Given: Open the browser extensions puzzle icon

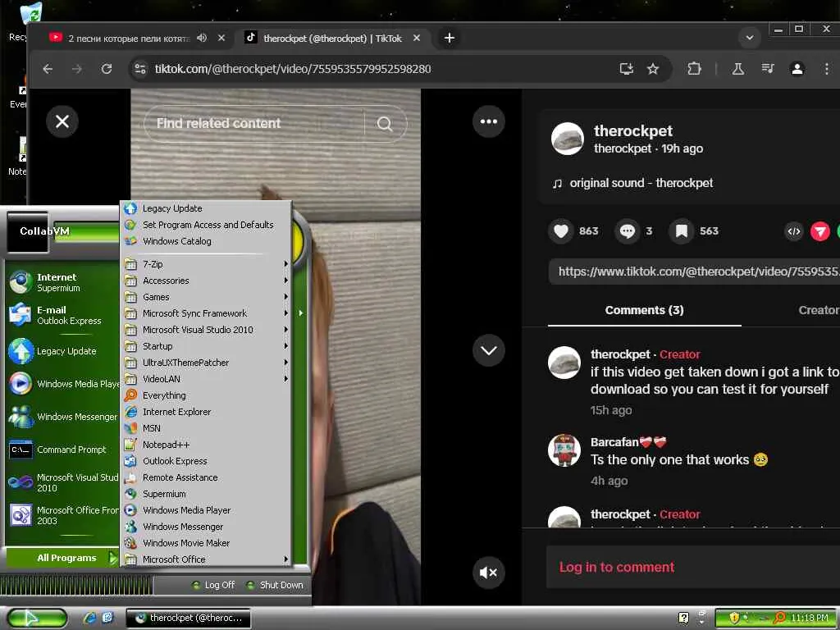Looking at the screenshot, I should (694, 69).
